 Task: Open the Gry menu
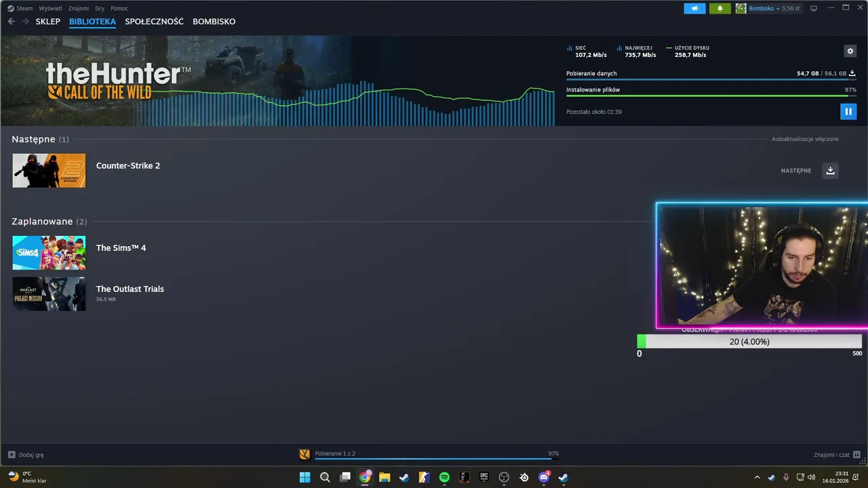[100, 8]
